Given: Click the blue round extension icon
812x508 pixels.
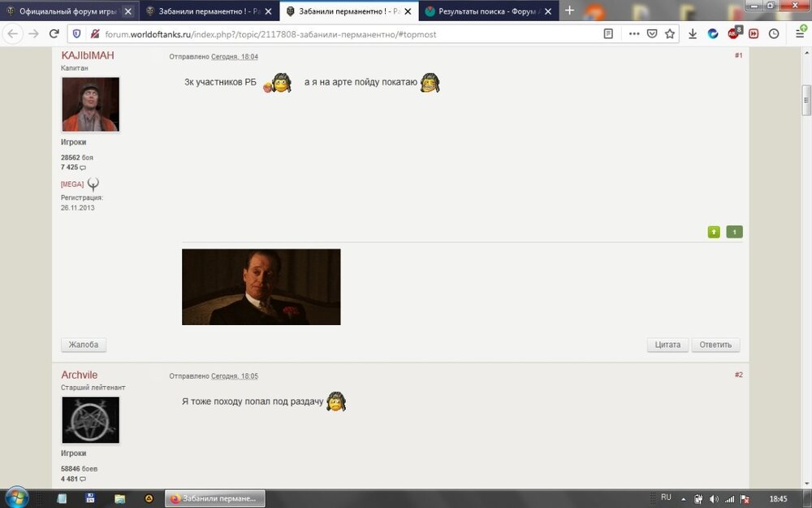Looking at the screenshot, I should 713,33.
